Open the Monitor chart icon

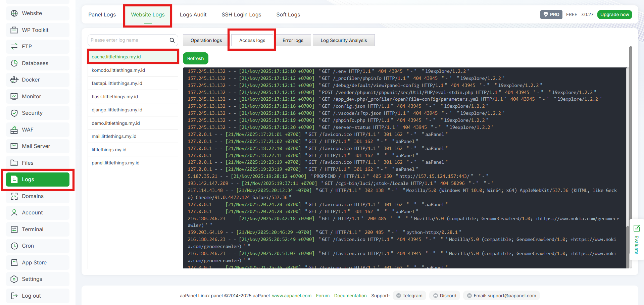[x=14, y=96]
